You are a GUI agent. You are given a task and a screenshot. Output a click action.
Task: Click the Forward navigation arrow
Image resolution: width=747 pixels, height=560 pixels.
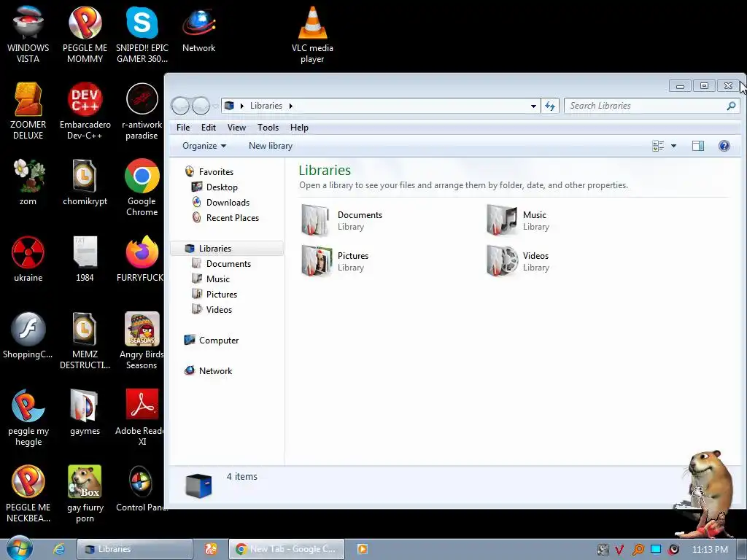[201, 106]
